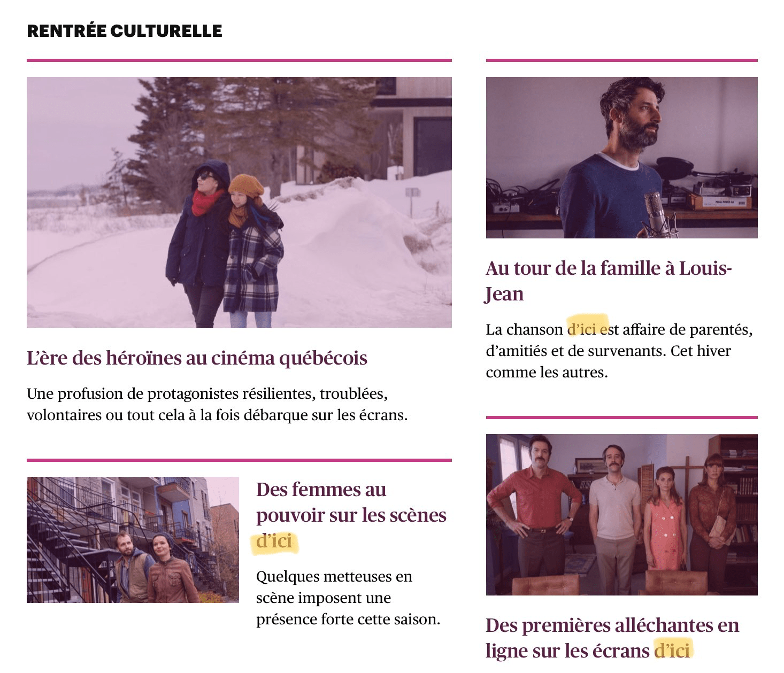Open 'Au tour de la famille à Louis-Jean'

[609, 281]
